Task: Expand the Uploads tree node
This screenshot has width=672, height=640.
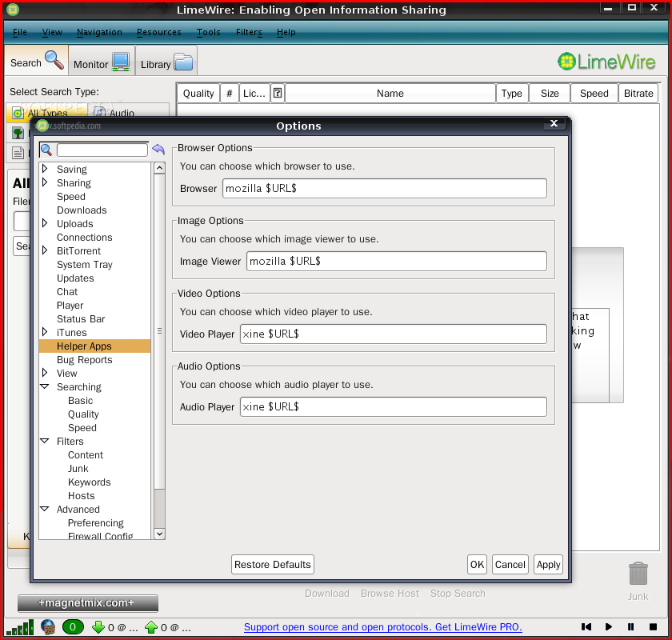Action: coord(45,223)
